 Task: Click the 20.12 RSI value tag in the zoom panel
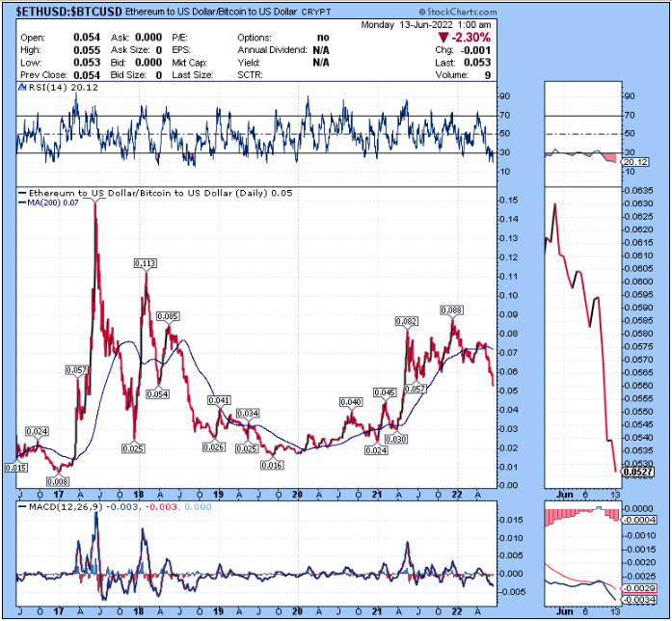[636, 162]
